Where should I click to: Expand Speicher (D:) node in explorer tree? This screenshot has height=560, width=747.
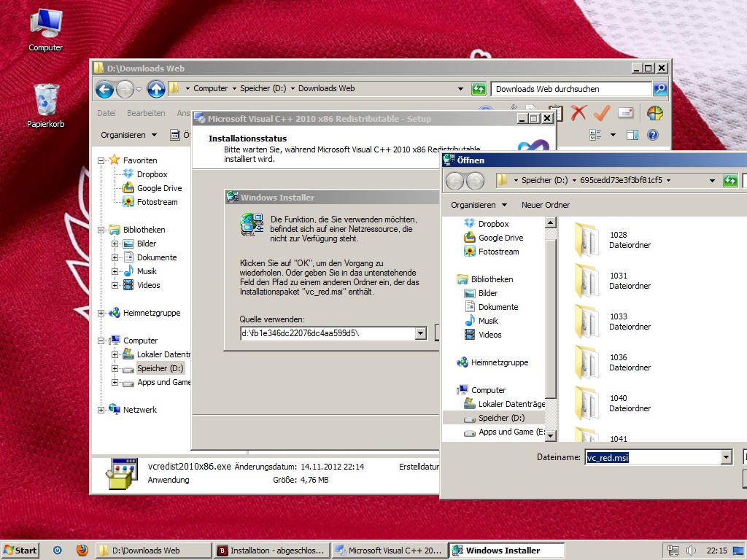115,368
